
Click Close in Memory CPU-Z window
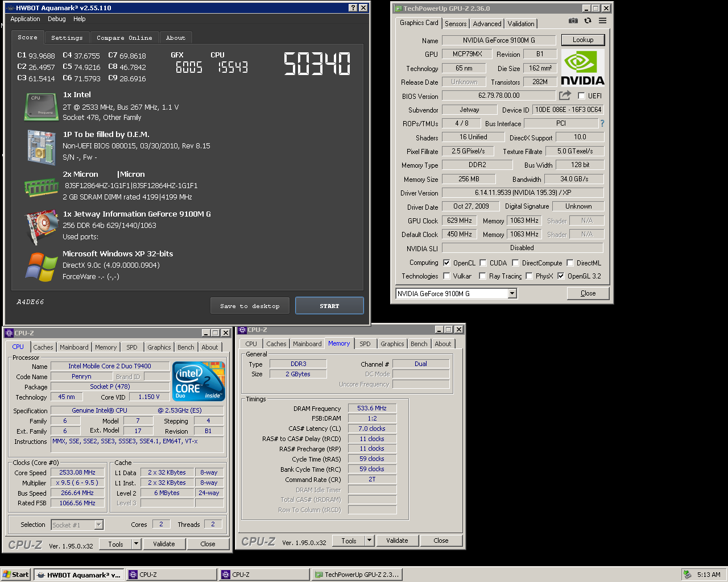(441, 541)
